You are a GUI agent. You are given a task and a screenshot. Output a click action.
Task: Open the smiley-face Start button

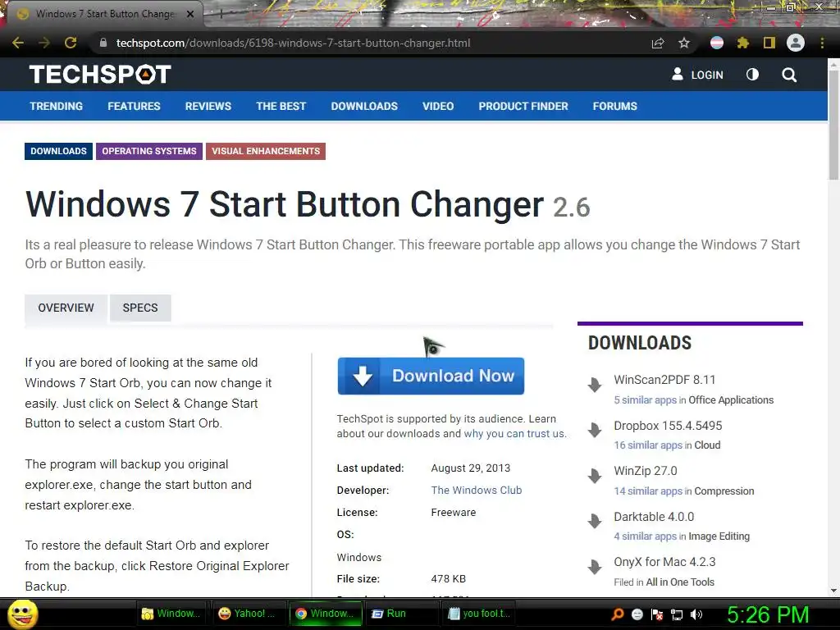pyautogui.click(x=23, y=614)
